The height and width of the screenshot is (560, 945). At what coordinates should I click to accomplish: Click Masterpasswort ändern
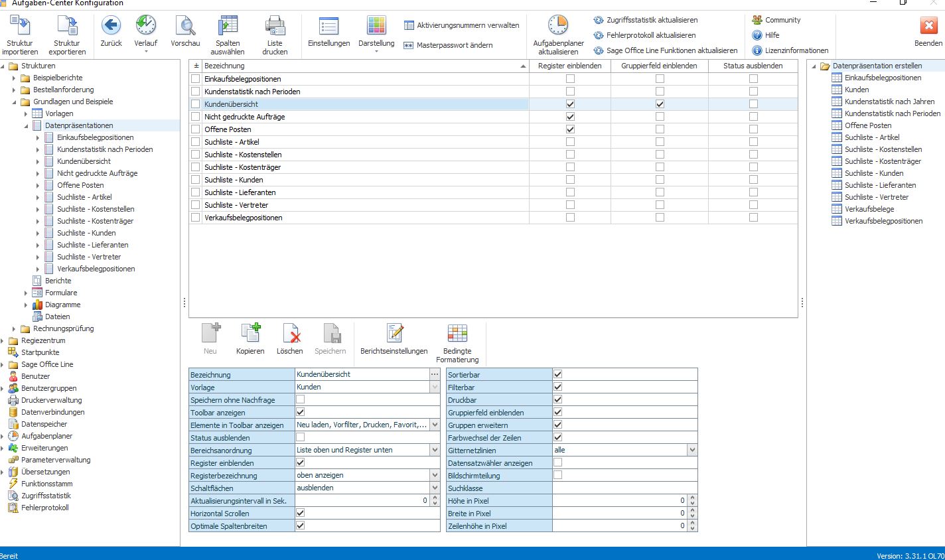[x=449, y=45]
